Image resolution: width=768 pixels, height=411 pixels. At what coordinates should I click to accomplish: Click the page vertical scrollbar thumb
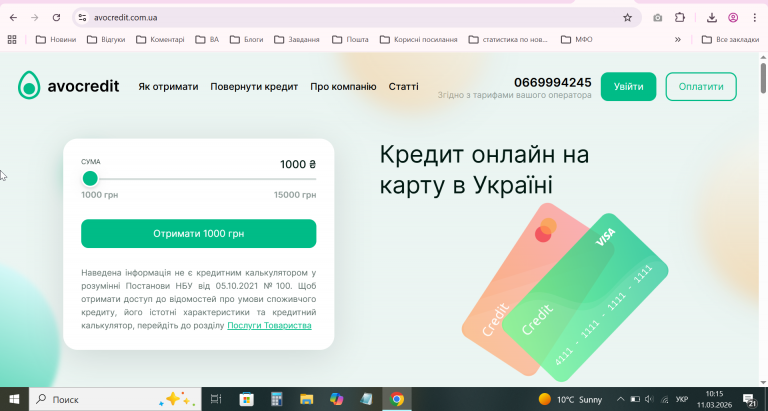pos(763,77)
